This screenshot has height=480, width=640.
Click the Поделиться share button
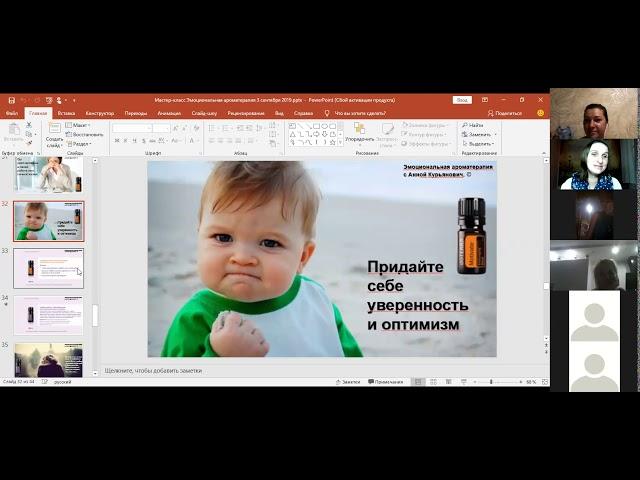[x=505, y=113]
